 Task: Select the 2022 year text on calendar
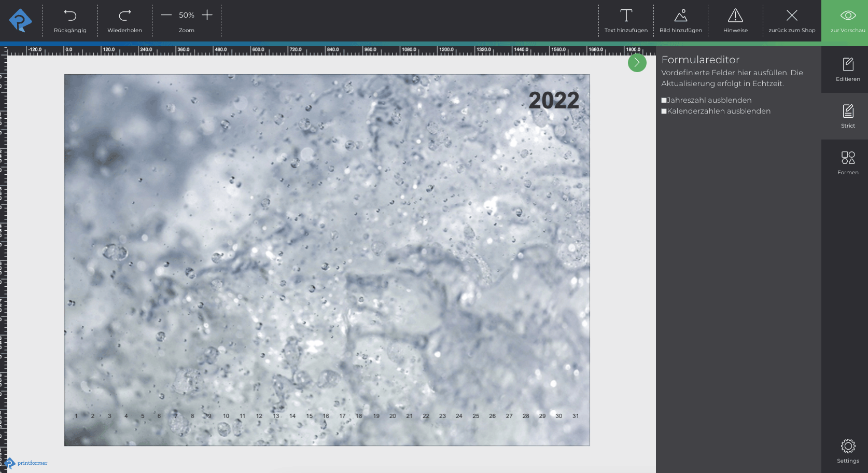click(553, 101)
